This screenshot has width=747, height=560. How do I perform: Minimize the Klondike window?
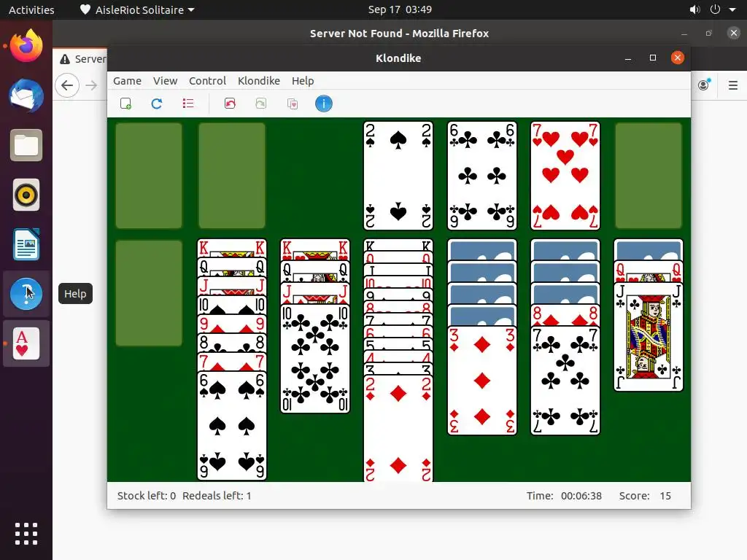(x=628, y=58)
